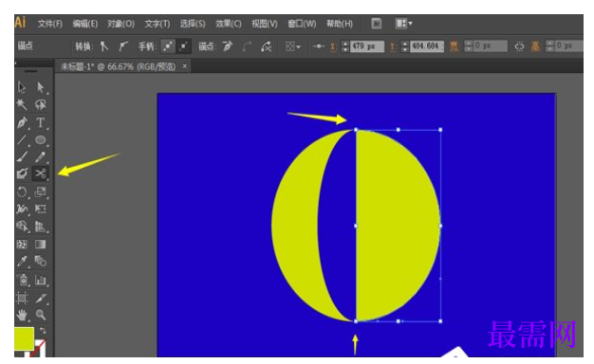Select the Magic Wand tool

click(22, 104)
